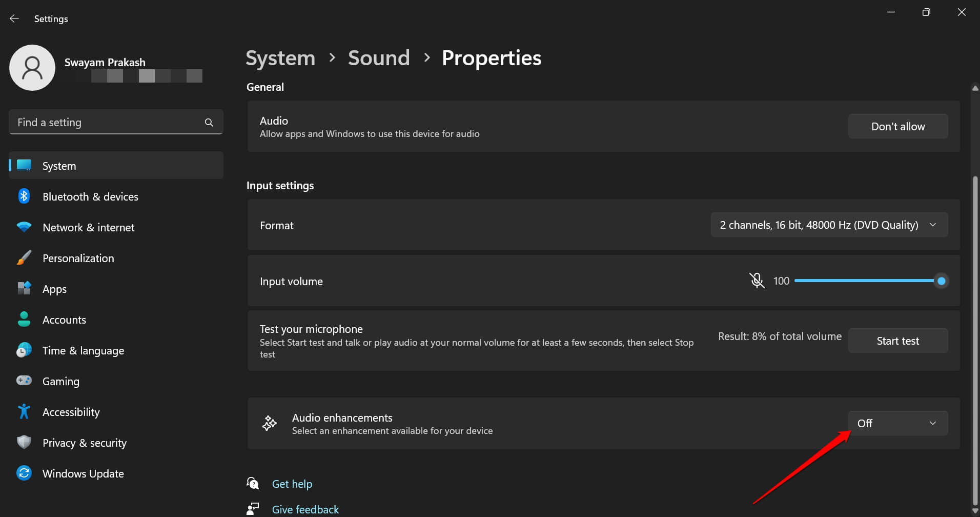This screenshot has width=980, height=517.
Task: Click inside the Find a setting field
Action: (103, 122)
